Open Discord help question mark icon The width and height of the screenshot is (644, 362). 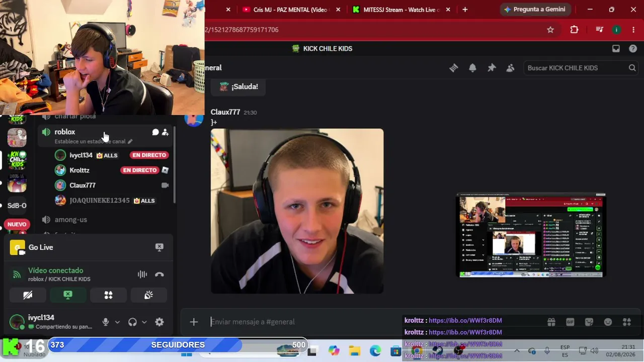633,49
